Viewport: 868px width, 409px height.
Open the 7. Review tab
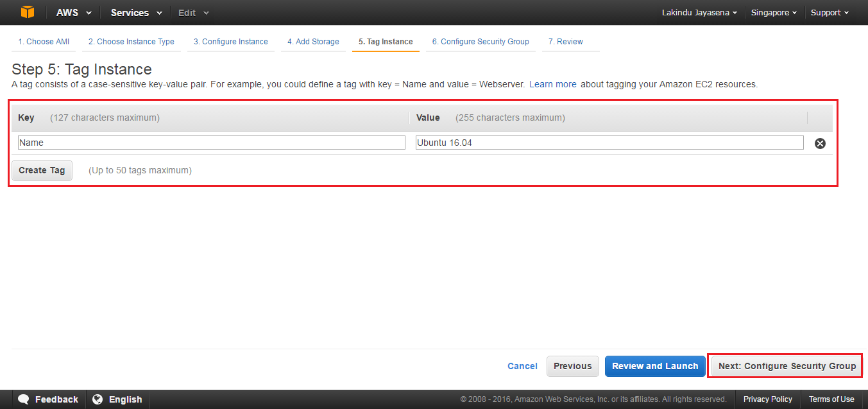[566, 42]
